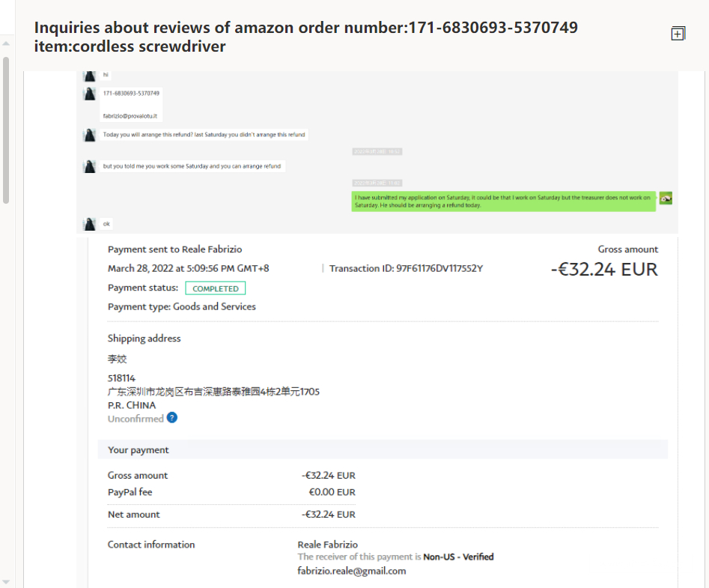Click the 'Your payment' section header
This screenshot has width=709, height=588.
point(383,449)
